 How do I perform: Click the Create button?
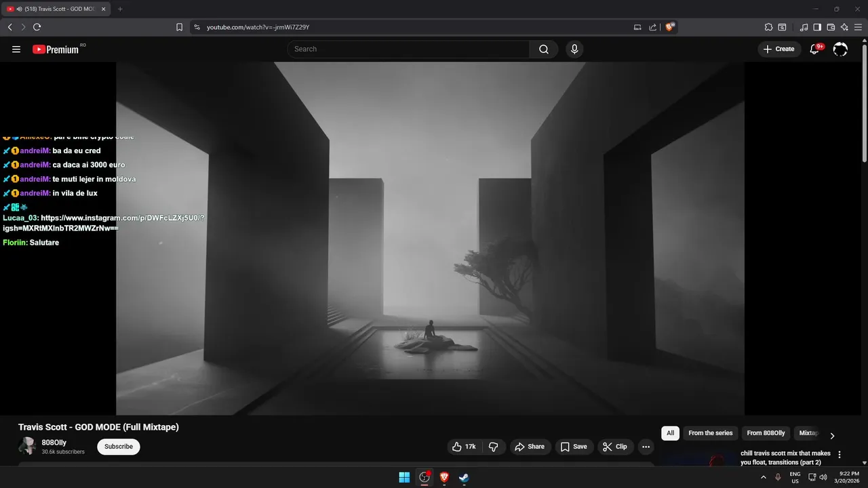(x=778, y=49)
